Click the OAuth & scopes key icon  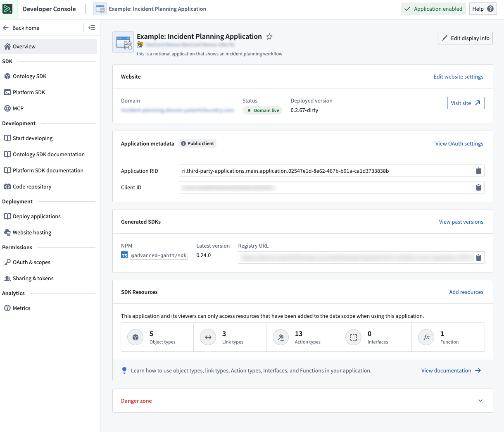pyautogui.click(x=7, y=262)
